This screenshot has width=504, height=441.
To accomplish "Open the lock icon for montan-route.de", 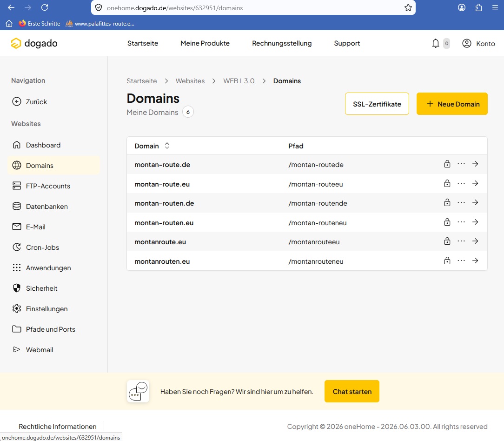I will click(x=447, y=164).
